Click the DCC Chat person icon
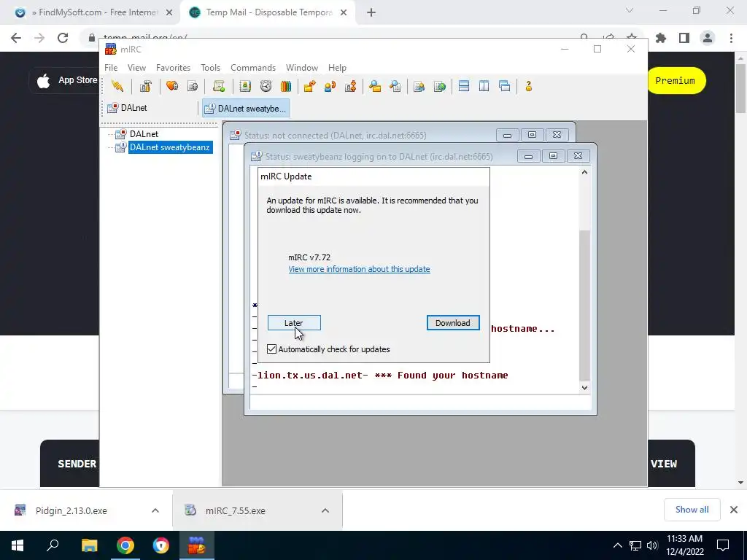Screen dimensions: 747x560 coord(330,86)
